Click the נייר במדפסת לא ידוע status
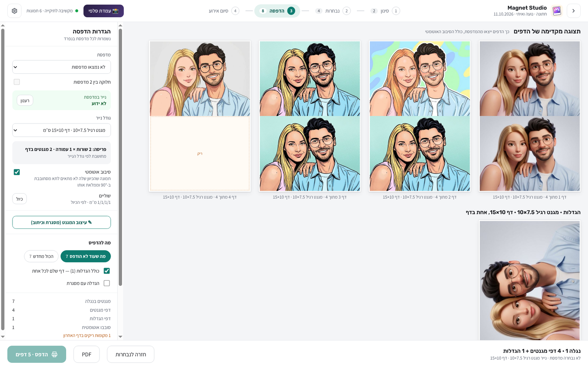This screenshot has width=588, height=368. click(95, 100)
